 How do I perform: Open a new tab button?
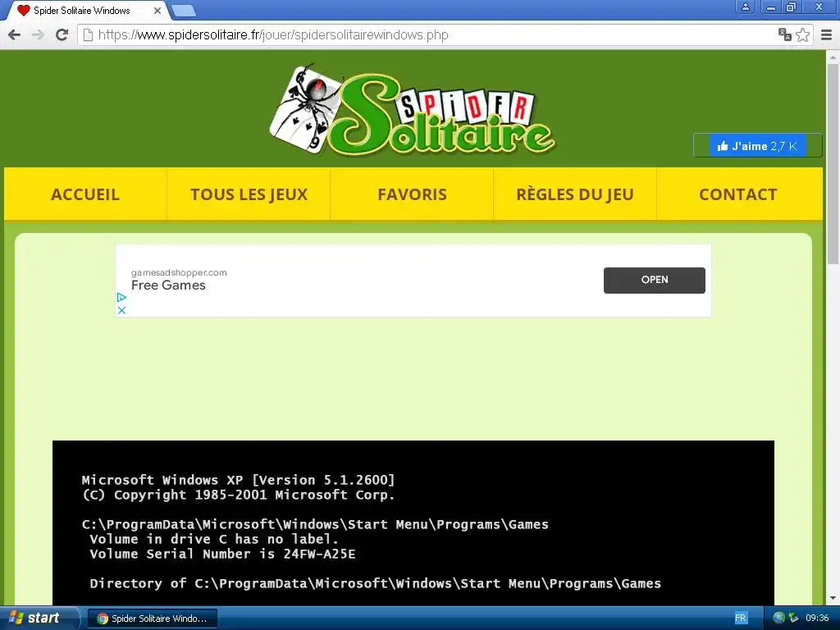point(184,10)
